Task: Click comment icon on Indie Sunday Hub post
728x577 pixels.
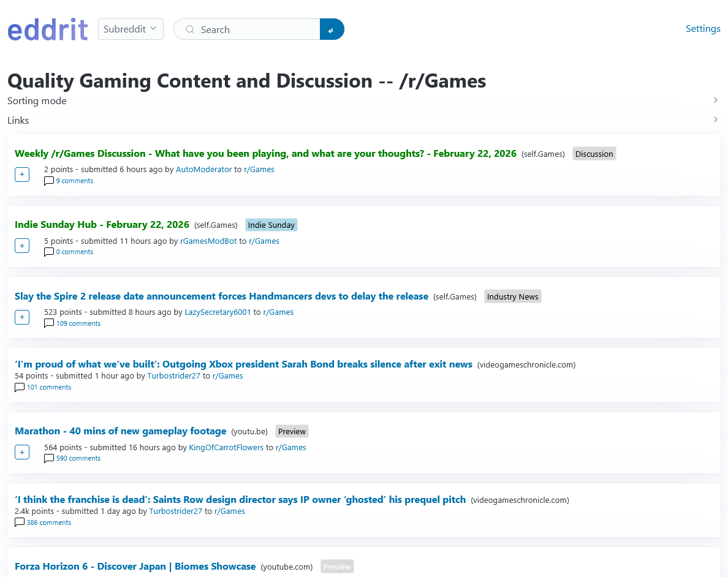Action: pyautogui.click(x=49, y=252)
